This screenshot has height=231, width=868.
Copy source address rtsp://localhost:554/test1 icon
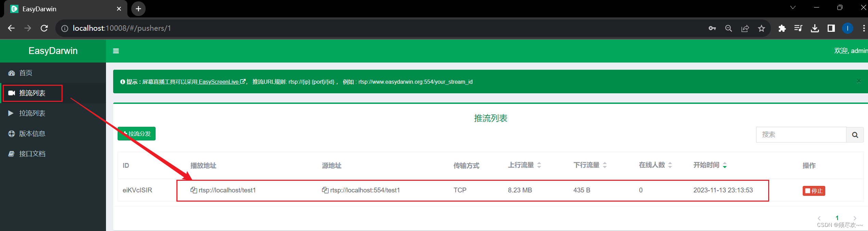tap(325, 190)
